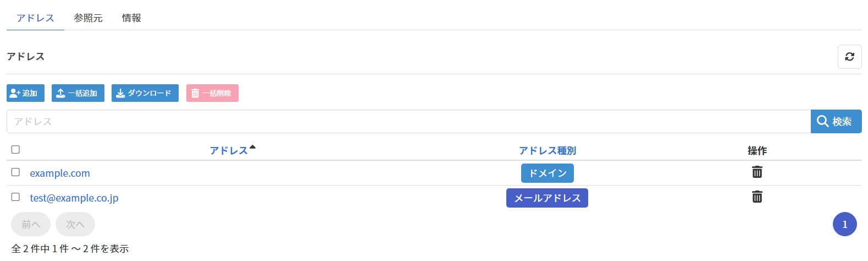Switch to the 参照元 tab
868x261 pixels.
coord(88,18)
